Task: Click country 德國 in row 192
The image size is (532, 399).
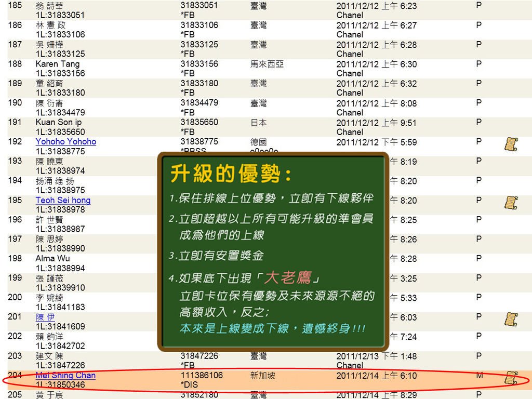Action: [259, 142]
